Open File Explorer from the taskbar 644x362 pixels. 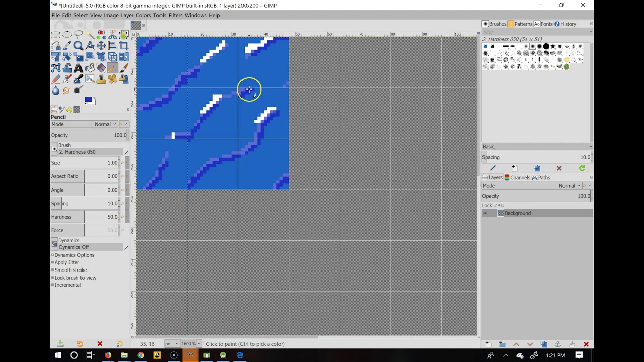coord(124,355)
